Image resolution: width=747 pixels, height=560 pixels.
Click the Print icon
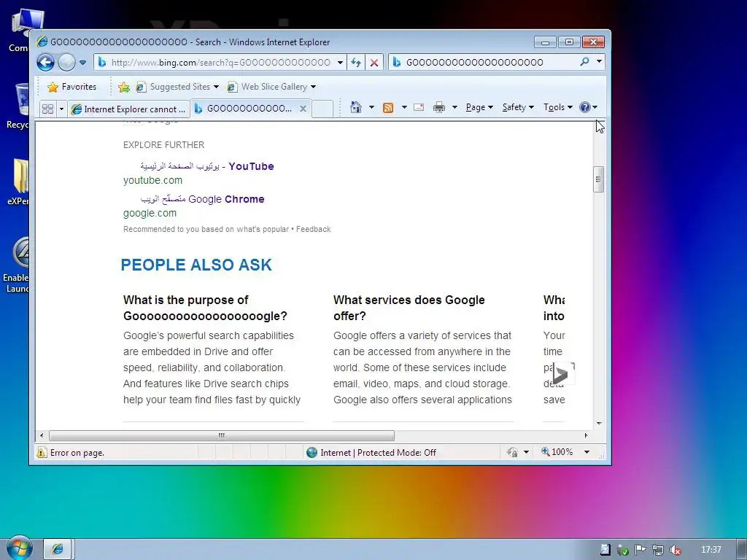tap(438, 107)
